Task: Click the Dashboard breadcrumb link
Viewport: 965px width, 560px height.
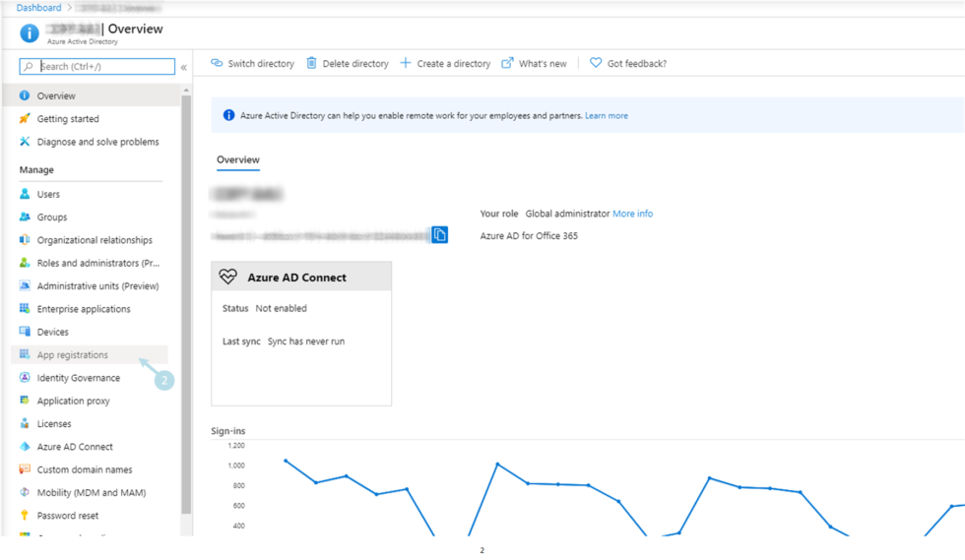Action: click(x=38, y=8)
